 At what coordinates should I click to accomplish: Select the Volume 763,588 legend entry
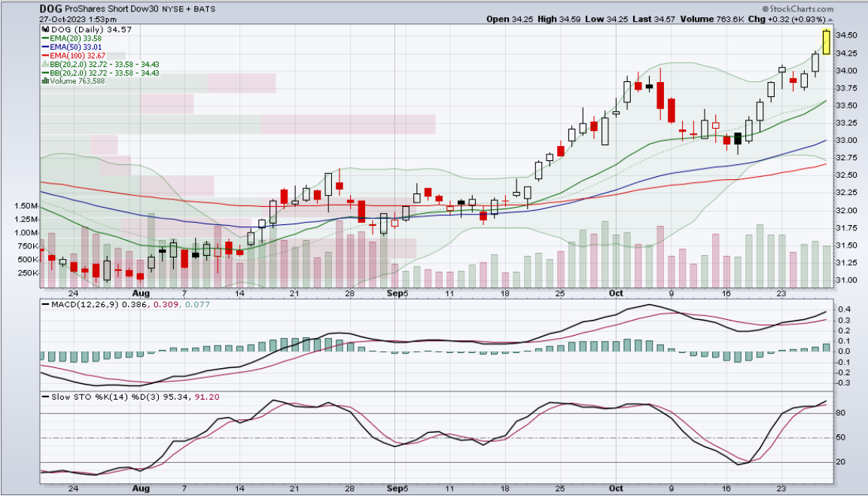[77, 81]
